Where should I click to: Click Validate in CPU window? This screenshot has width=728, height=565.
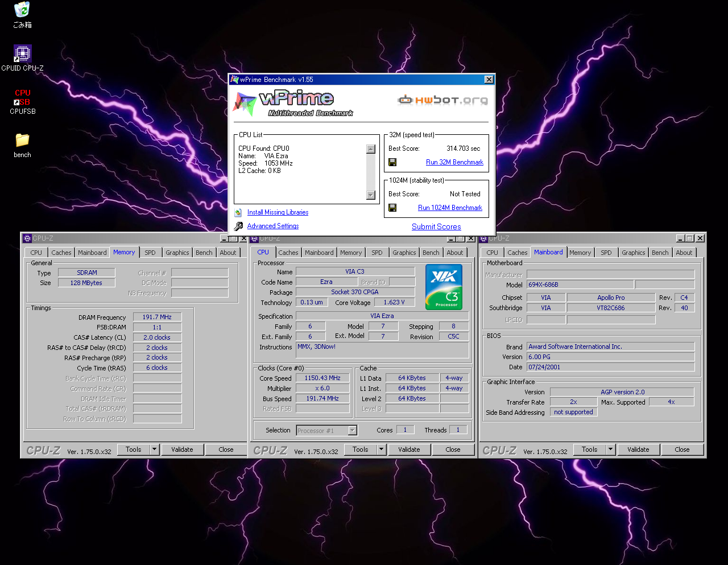(409, 449)
